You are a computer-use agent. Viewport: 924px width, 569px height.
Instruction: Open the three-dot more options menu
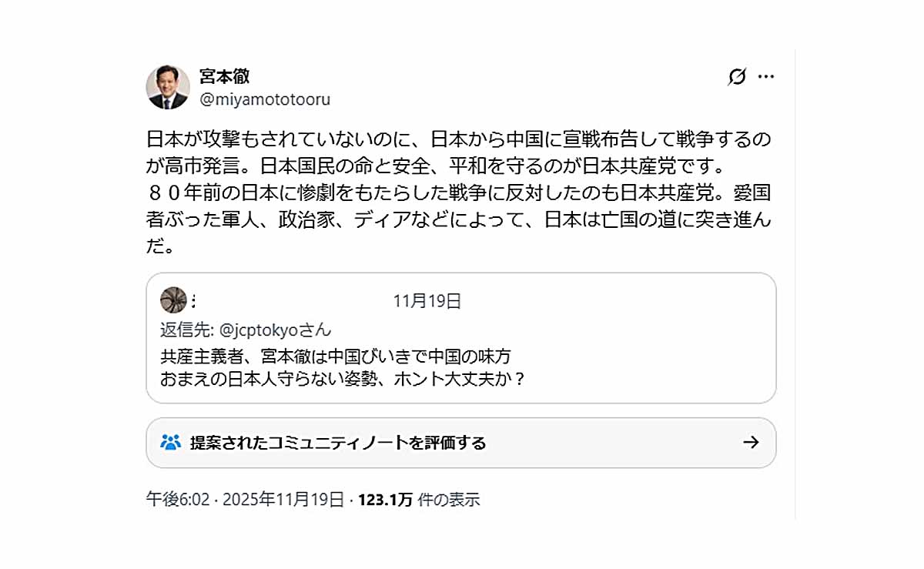pos(765,77)
